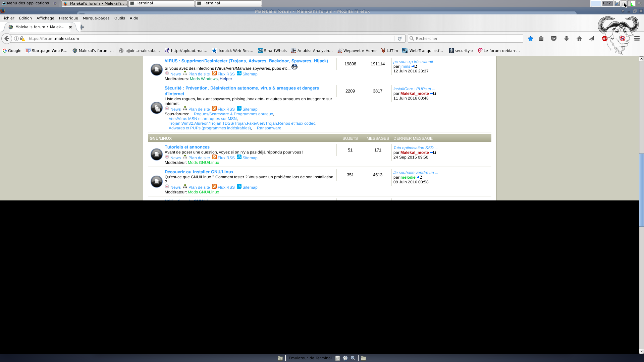Open the Firefox hamburger menu

click(637, 39)
